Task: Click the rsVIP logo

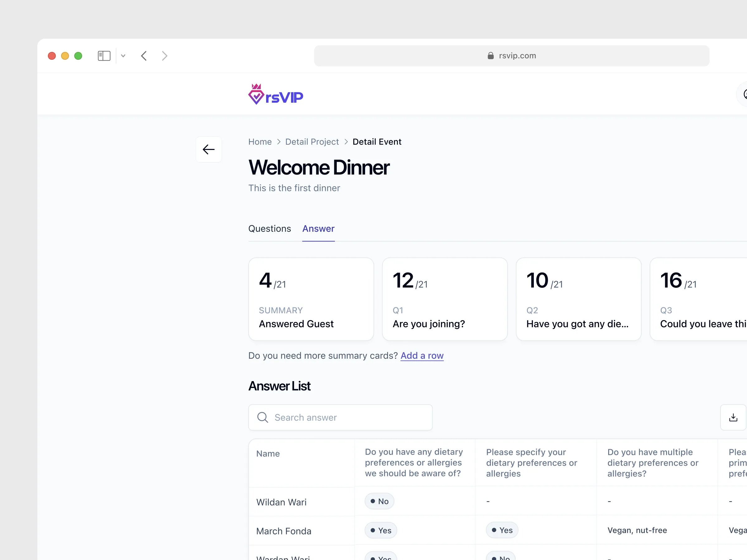Action: click(275, 95)
